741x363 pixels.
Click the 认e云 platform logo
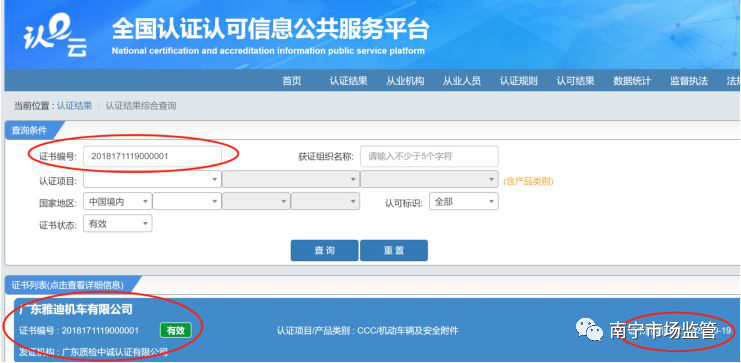(55, 35)
